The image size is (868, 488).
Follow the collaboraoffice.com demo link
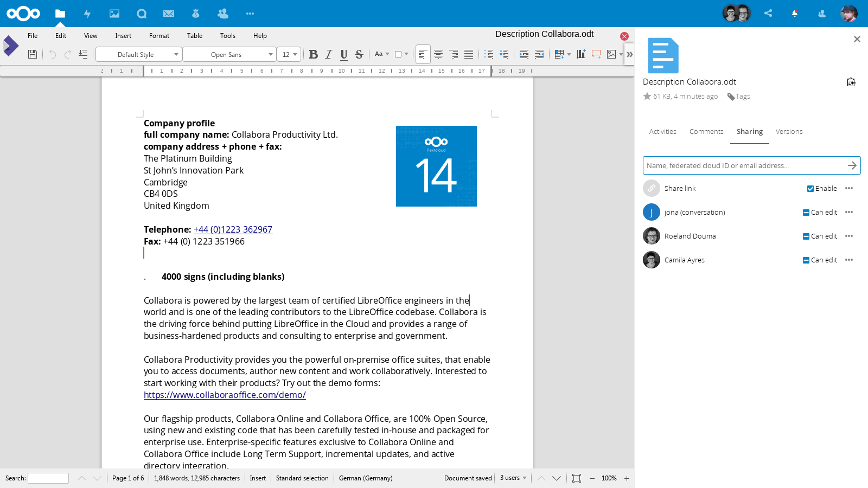pos(225,395)
